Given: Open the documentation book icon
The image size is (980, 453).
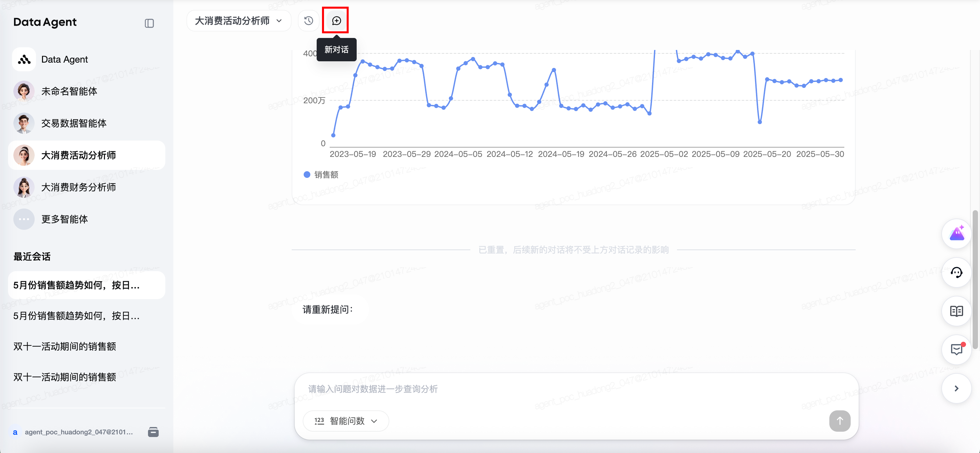Looking at the screenshot, I should (956, 311).
